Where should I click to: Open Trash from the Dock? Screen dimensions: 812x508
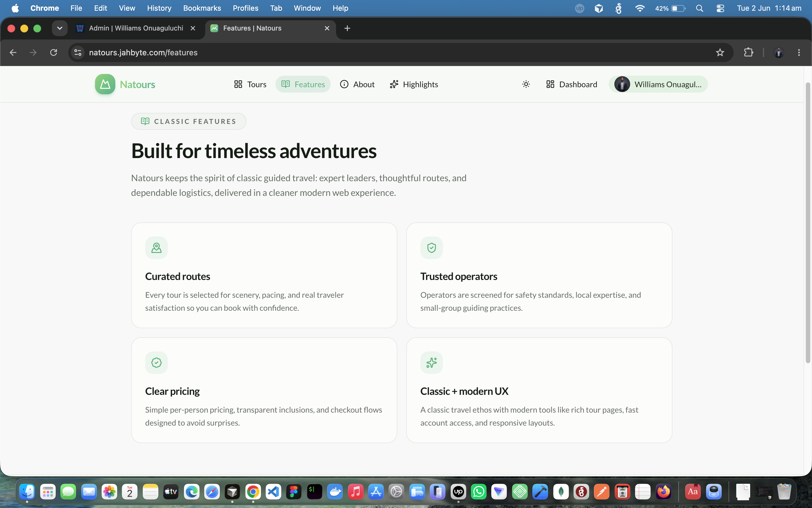(x=784, y=492)
